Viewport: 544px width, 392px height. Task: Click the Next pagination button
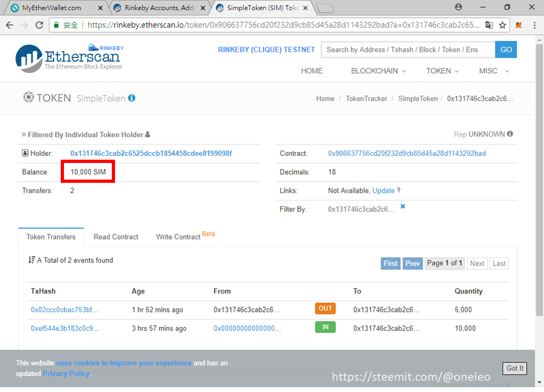click(x=477, y=263)
